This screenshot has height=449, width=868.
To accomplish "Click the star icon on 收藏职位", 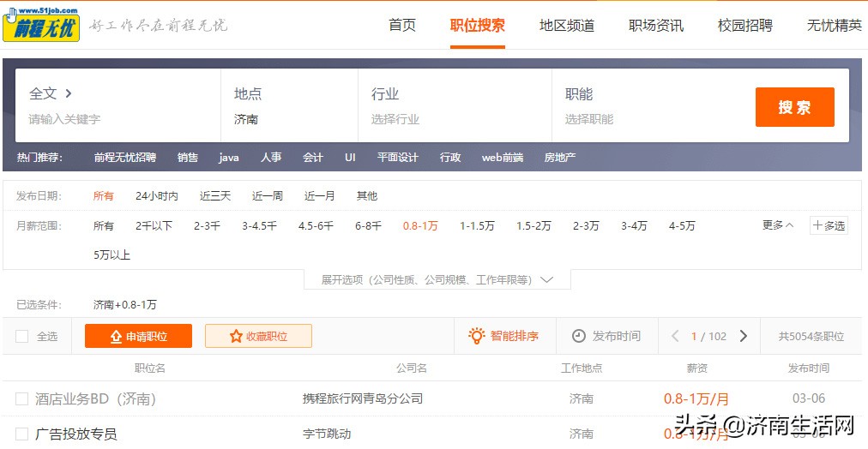I will click(236, 336).
